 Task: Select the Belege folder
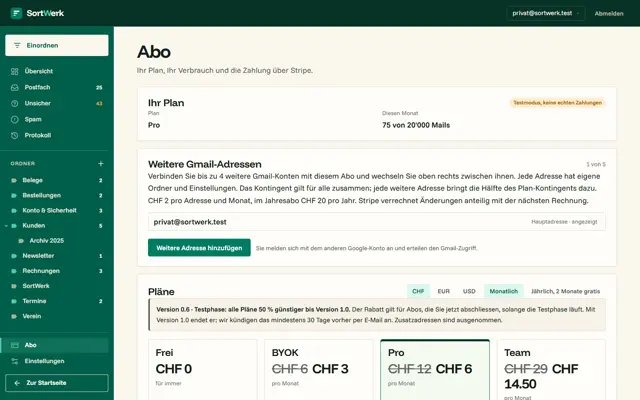[x=57, y=180]
